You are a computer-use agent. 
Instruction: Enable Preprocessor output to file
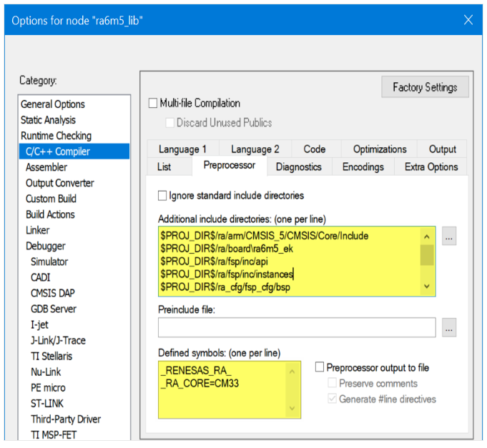320,367
